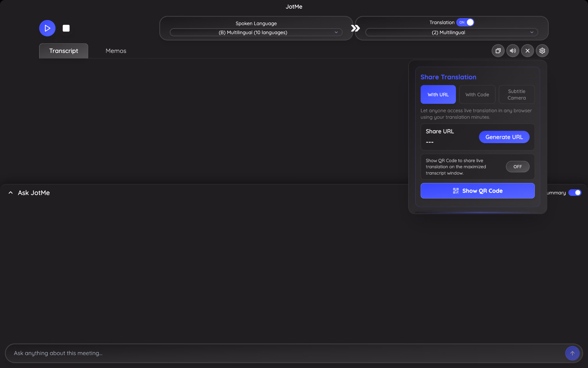Click the double-arrow icon between language selectors
The width and height of the screenshot is (588, 368).
[x=355, y=28]
